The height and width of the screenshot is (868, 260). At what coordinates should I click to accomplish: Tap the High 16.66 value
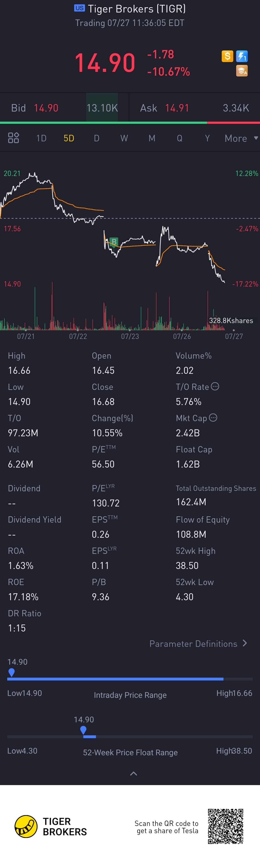19,370
